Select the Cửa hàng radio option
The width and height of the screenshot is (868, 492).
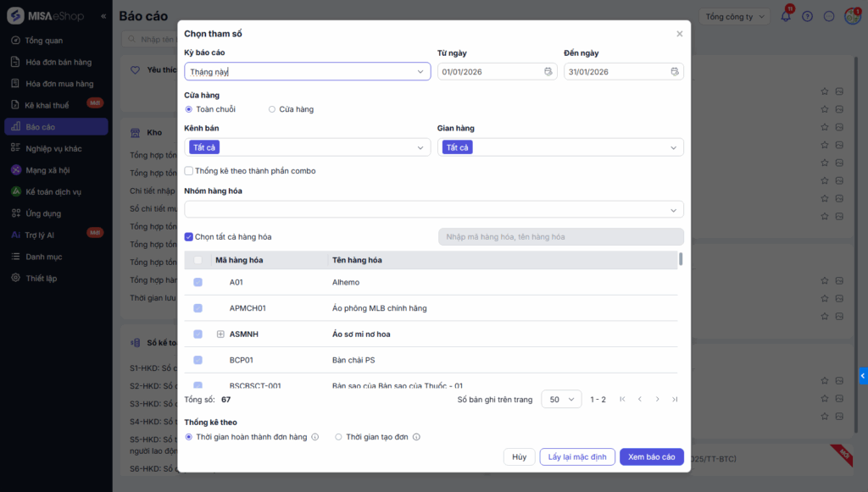(272, 109)
